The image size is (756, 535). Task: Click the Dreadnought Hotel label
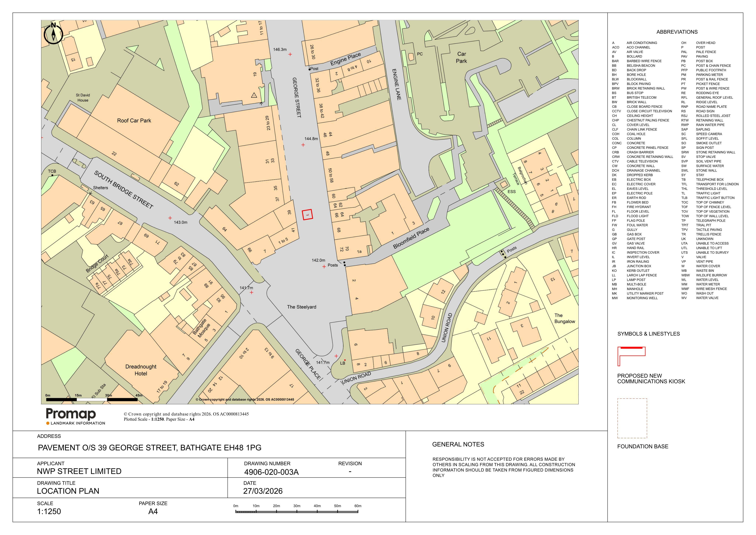tap(141, 370)
